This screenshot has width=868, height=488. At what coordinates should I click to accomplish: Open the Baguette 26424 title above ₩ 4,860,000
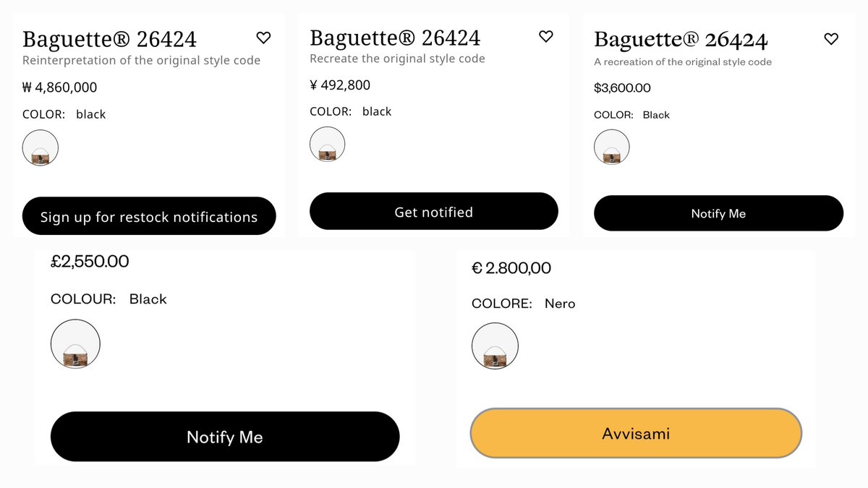(x=109, y=39)
